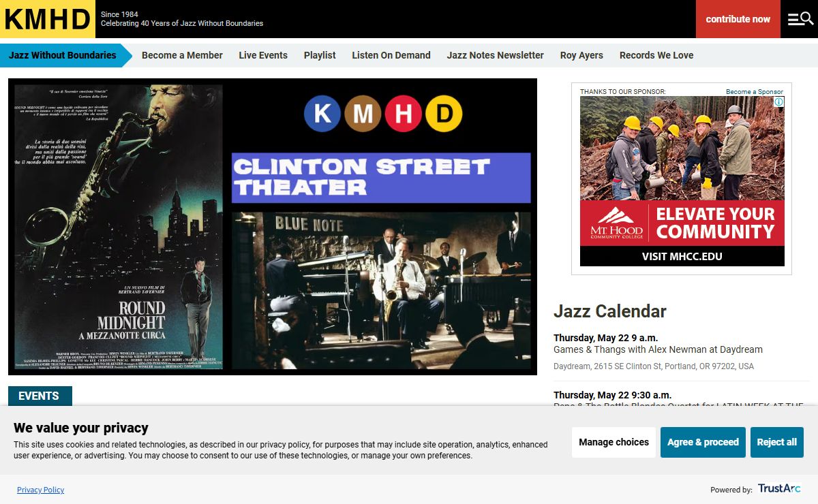818x504 pixels.
Task: Click the Jazz Calendar heading
Action: 610,311
